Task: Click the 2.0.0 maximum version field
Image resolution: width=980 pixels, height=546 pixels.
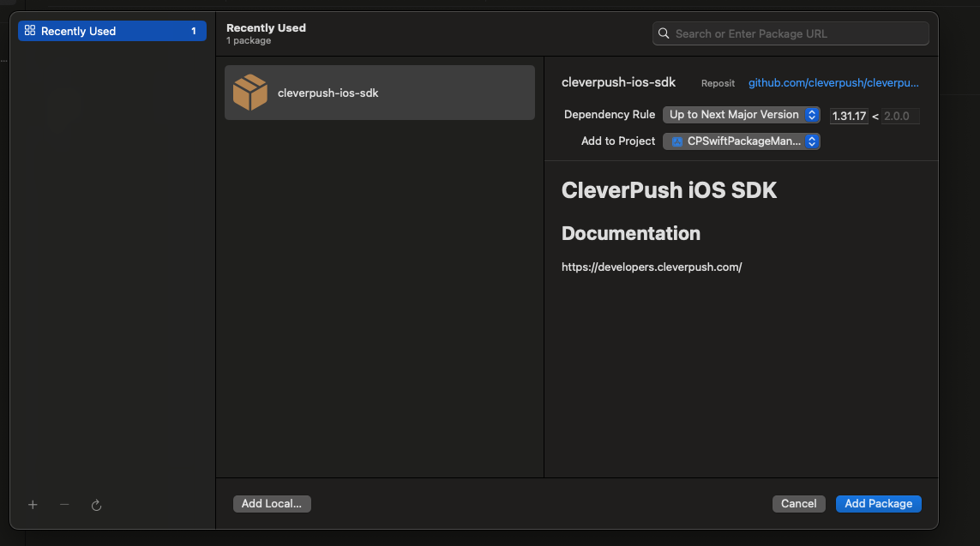Action: pyautogui.click(x=900, y=116)
